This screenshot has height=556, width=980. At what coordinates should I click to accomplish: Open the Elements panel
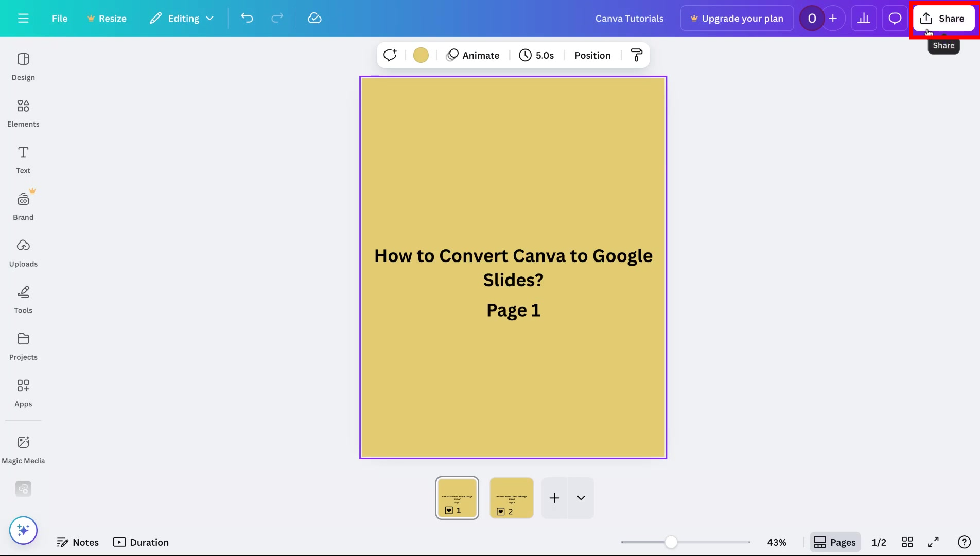click(23, 112)
